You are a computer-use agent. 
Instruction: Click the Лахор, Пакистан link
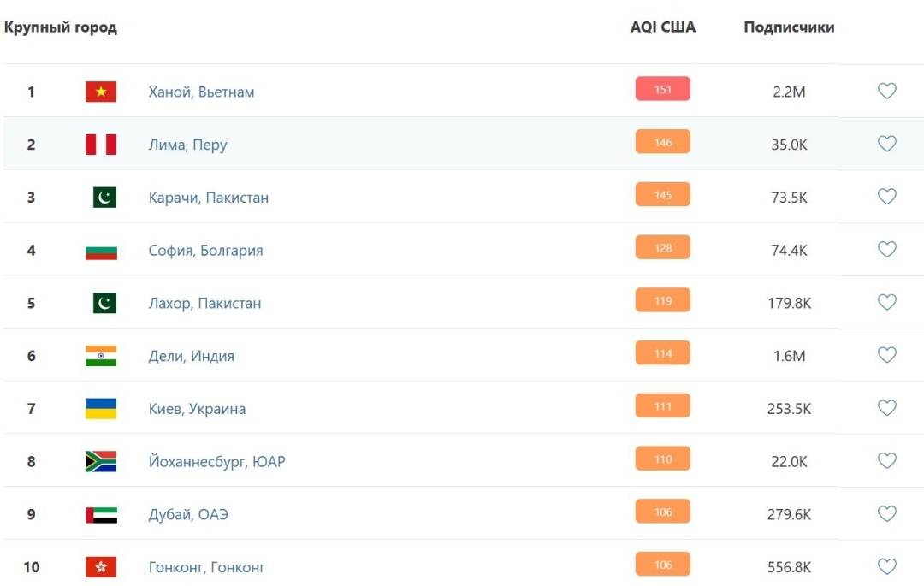(204, 303)
